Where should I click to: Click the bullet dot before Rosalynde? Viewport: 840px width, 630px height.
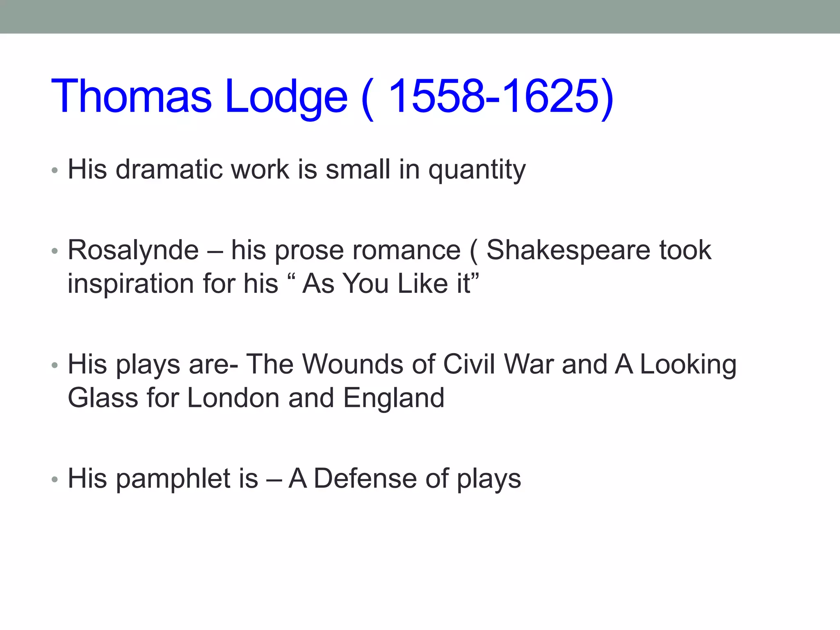(x=55, y=251)
